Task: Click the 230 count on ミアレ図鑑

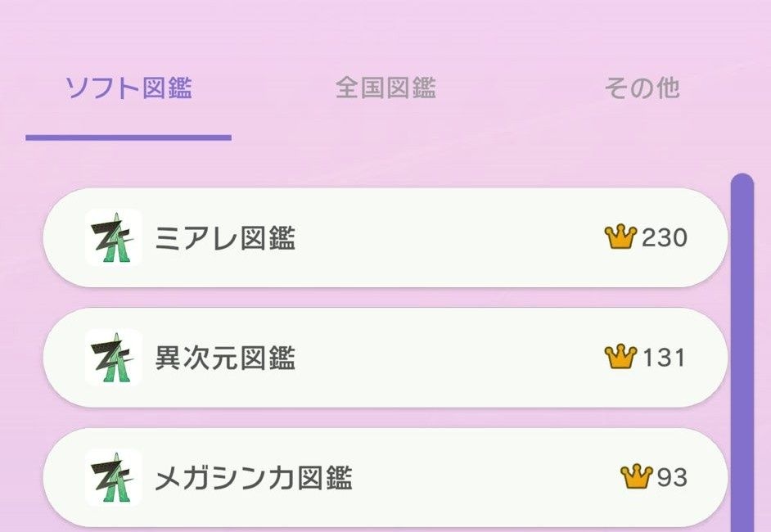Action: (x=665, y=239)
